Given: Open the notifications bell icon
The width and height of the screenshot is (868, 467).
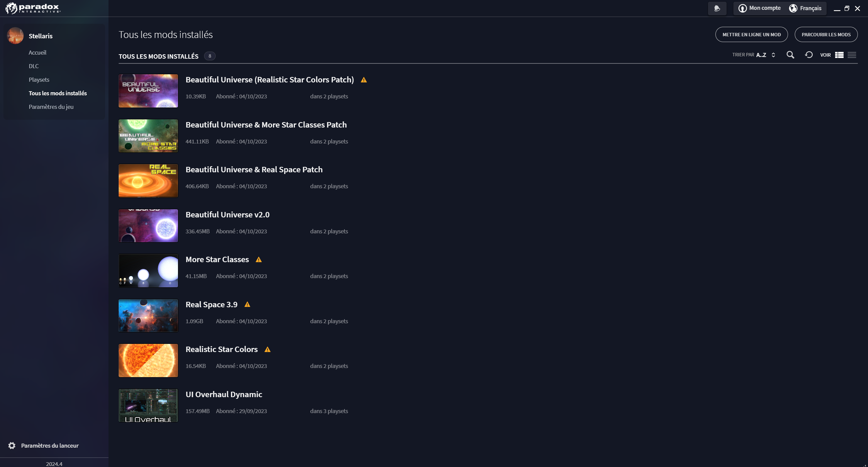Looking at the screenshot, I should pyautogui.click(x=717, y=8).
